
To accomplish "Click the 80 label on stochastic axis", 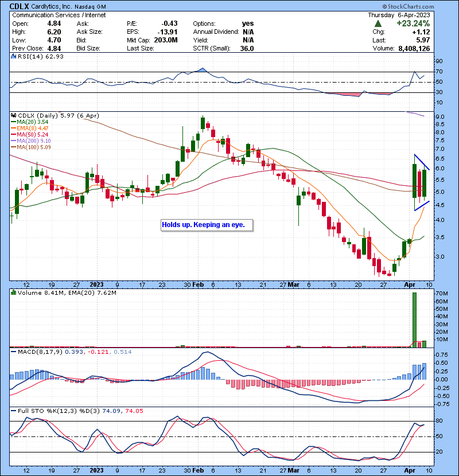I will [439, 421].
